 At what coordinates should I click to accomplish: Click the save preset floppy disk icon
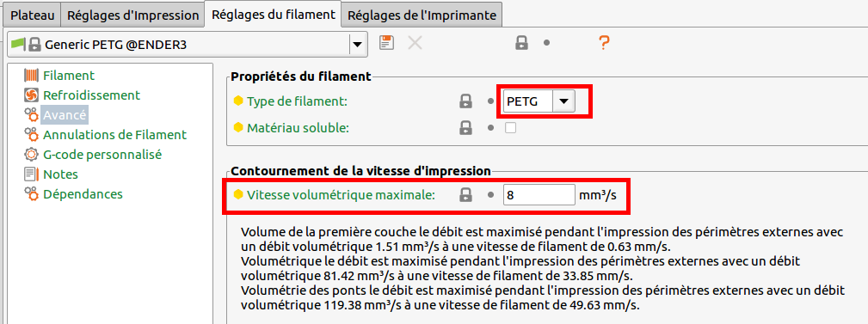coord(386,43)
